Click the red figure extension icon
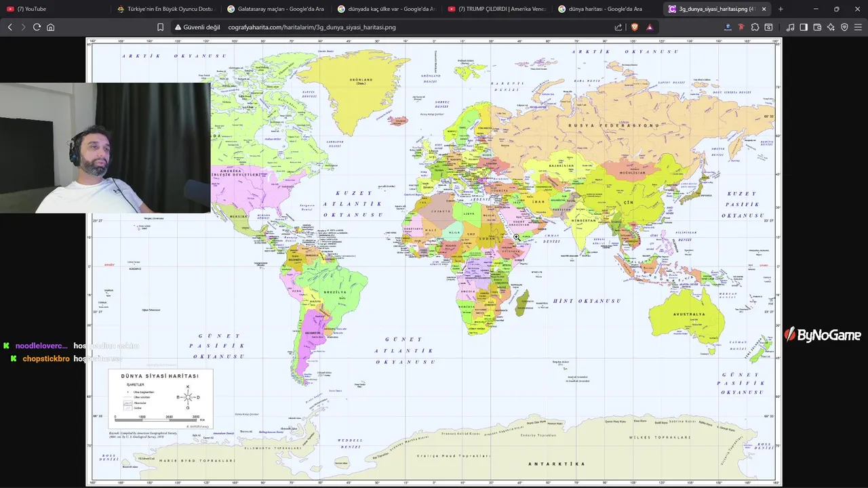The width and height of the screenshot is (868, 488). (741, 27)
